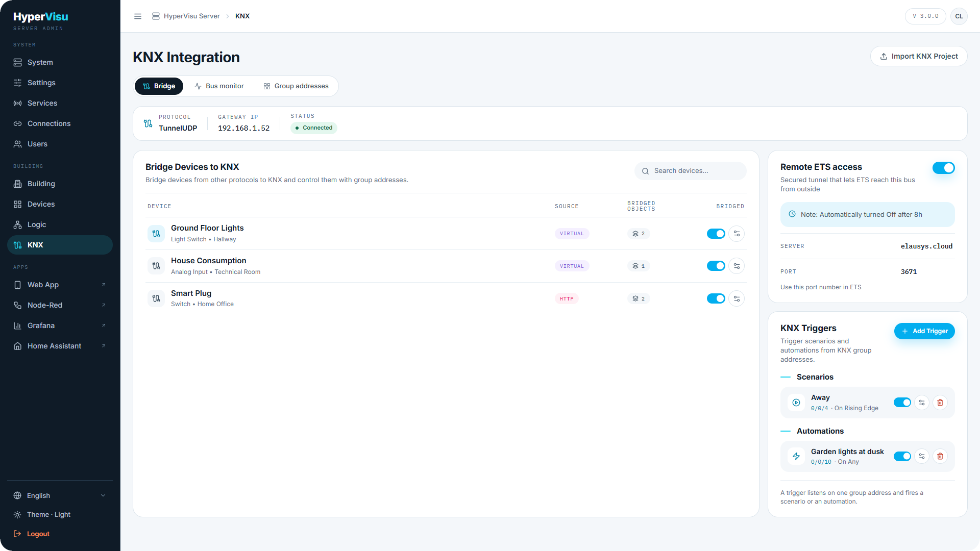The image size is (980, 551).
Task: Open Connections in the sidebar
Action: click(60, 123)
